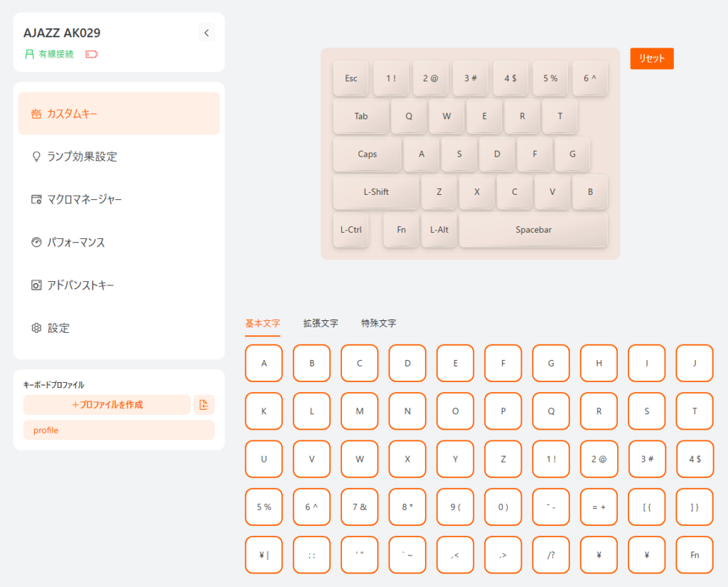Click the wired connection icon

30,54
